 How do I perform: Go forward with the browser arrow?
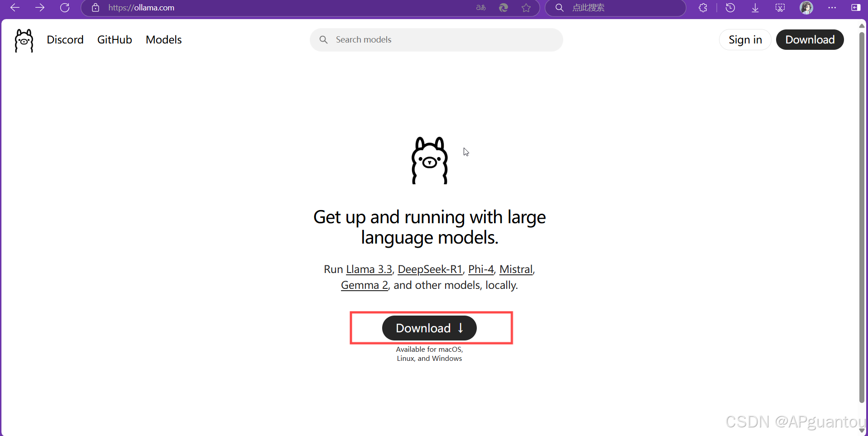click(x=40, y=8)
